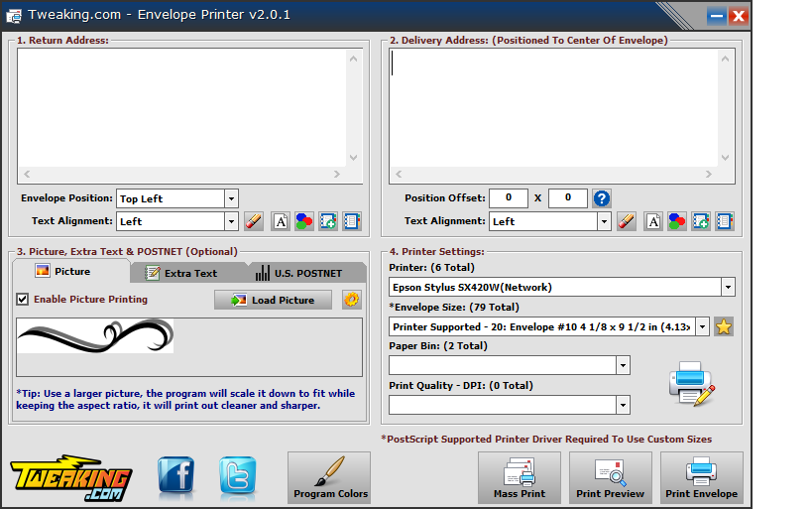
Task: Expand the Envelope Position dropdown
Action: pyautogui.click(x=231, y=198)
